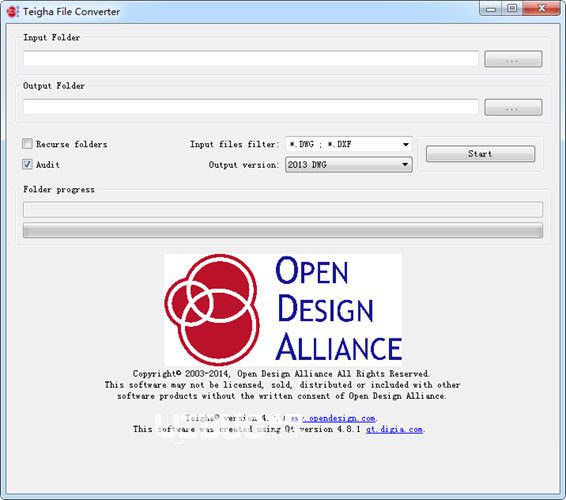The width and height of the screenshot is (566, 500).
Task: Enable the Recurse folders checkbox
Action: pos(27,144)
